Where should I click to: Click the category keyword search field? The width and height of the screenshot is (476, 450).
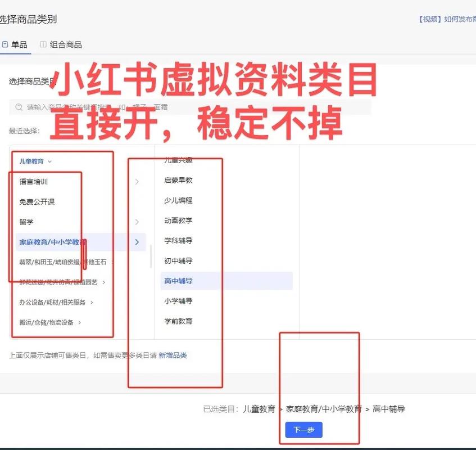click(191, 107)
